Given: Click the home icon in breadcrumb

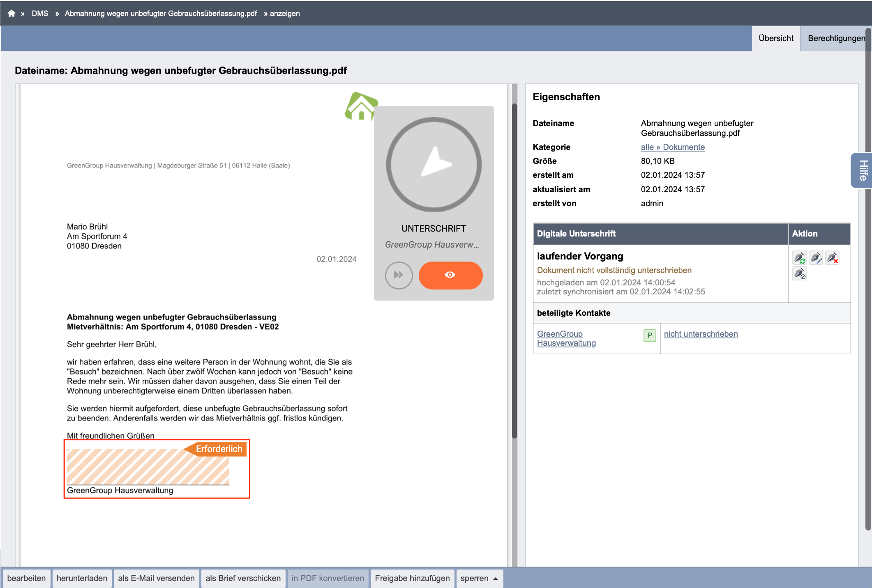Looking at the screenshot, I should 12,13.
